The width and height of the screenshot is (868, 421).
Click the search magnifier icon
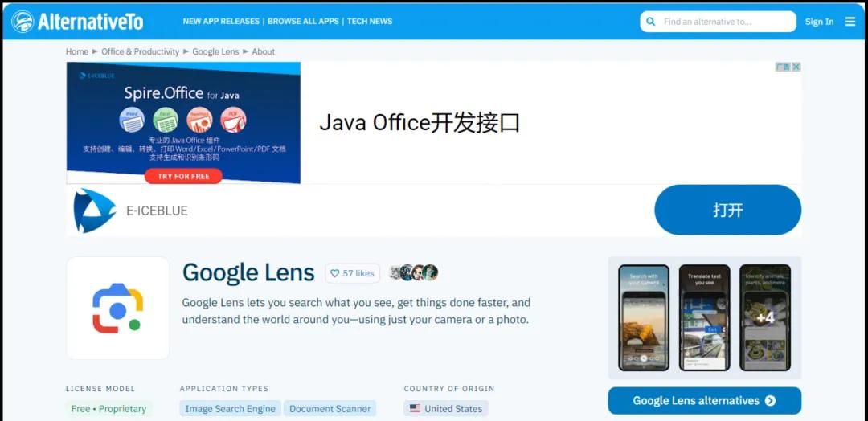click(651, 22)
